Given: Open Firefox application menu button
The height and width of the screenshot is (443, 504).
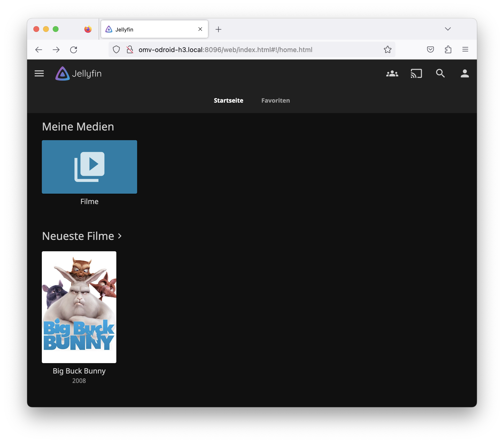Looking at the screenshot, I should 465,50.
